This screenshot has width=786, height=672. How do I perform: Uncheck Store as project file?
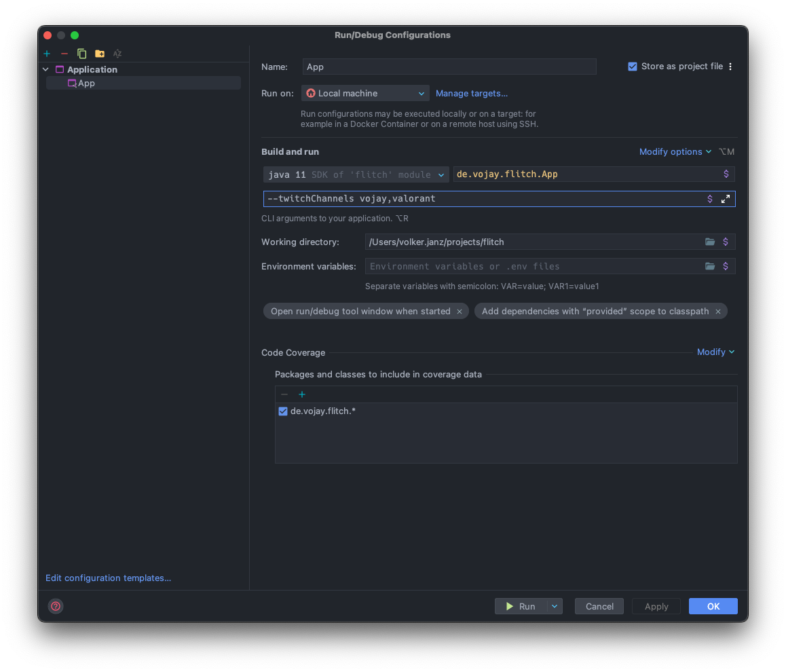[632, 66]
